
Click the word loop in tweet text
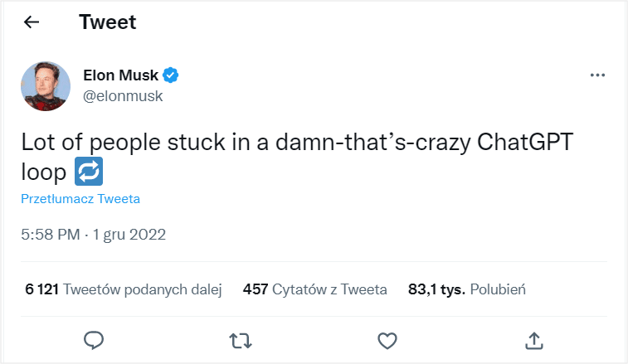[x=43, y=172]
